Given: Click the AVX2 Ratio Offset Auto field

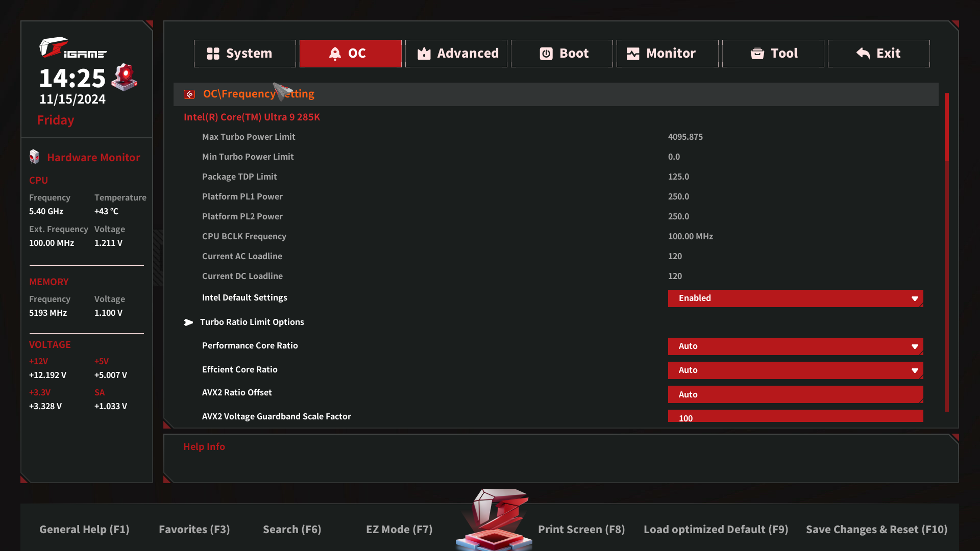Looking at the screenshot, I should point(795,394).
